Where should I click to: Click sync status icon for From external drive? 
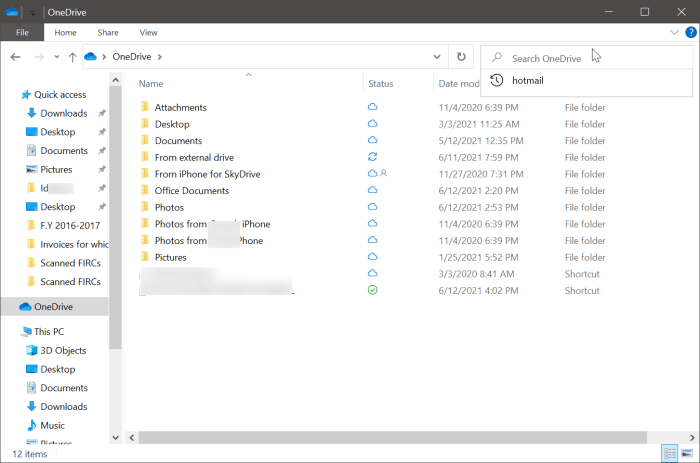point(372,157)
